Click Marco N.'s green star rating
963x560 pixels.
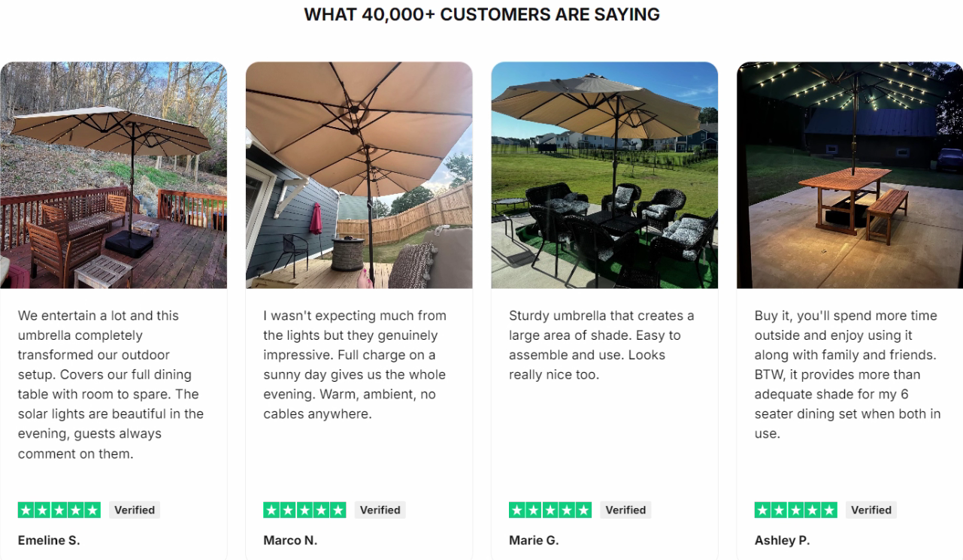(x=304, y=510)
